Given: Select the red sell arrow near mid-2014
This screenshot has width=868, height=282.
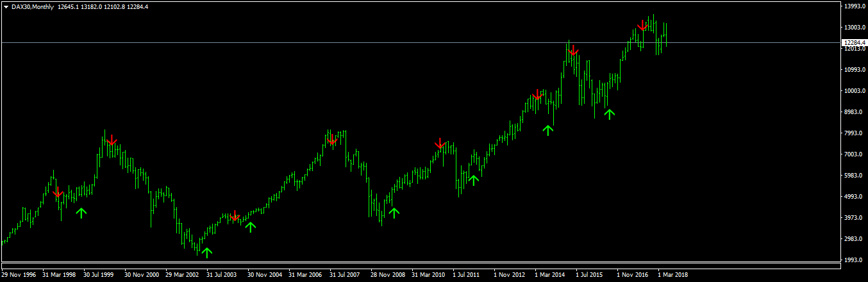Looking at the screenshot, I should pos(537,94).
